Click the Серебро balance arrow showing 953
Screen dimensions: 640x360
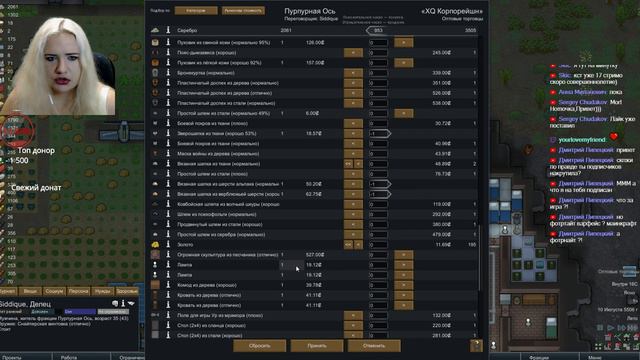pyautogui.click(x=378, y=30)
